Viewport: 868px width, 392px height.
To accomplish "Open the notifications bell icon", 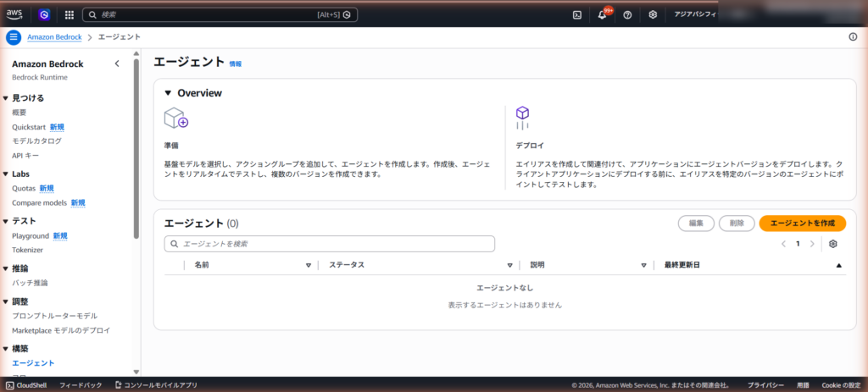I will [603, 15].
